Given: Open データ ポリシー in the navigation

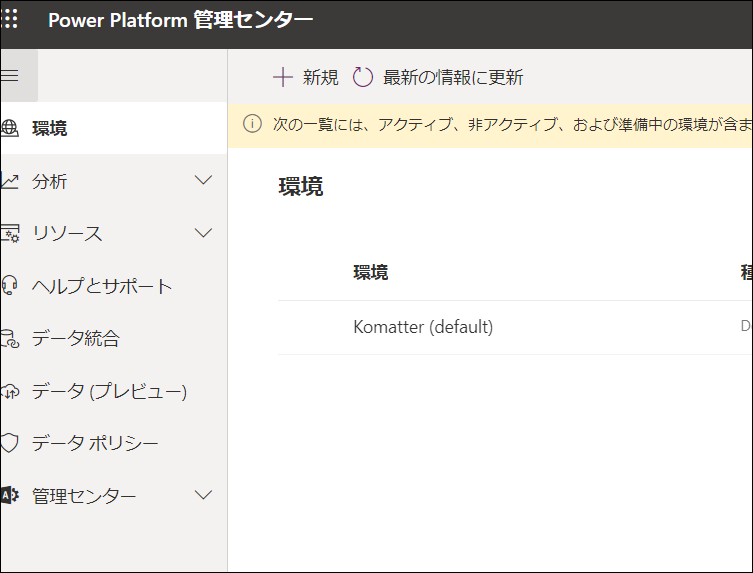Looking at the screenshot, I should [x=114, y=443].
